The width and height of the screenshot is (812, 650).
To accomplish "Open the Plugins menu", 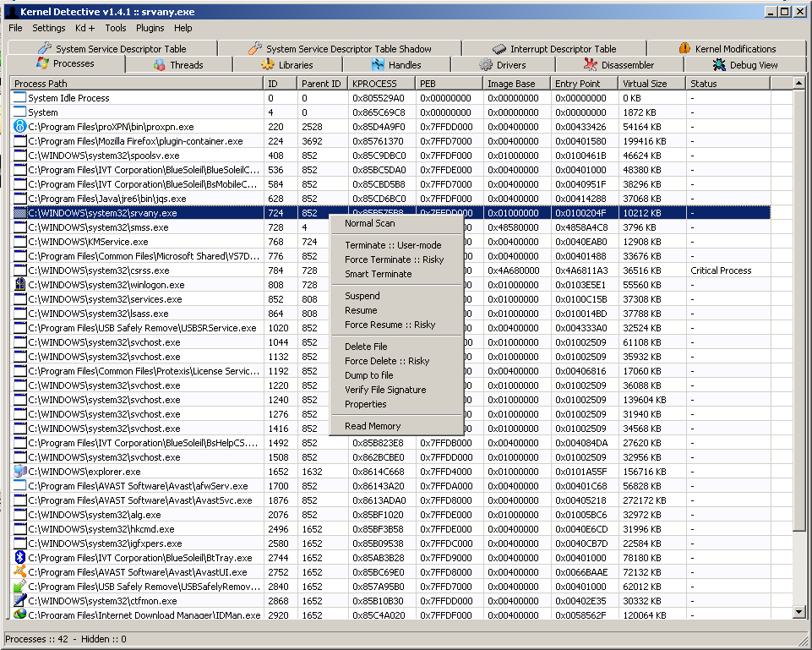I will [x=150, y=28].
